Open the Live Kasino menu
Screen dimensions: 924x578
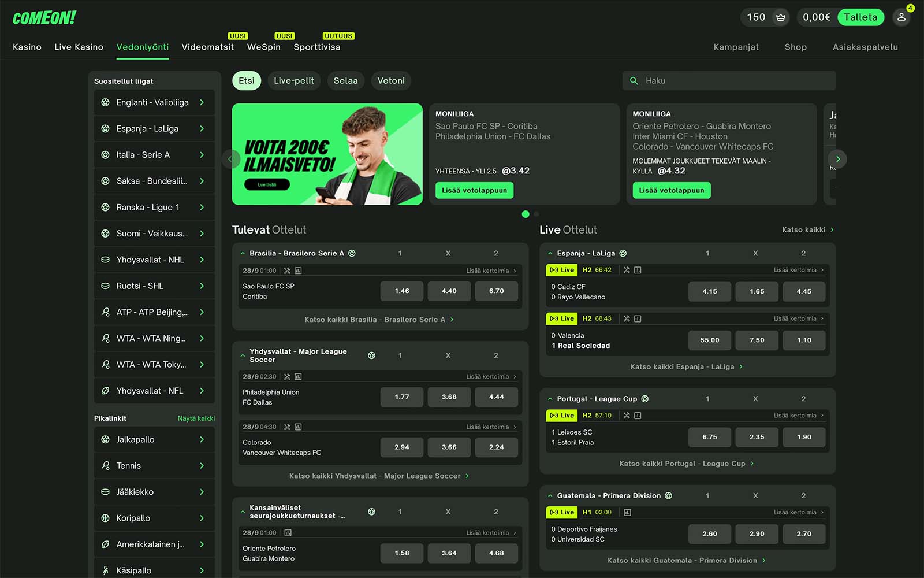79,47
